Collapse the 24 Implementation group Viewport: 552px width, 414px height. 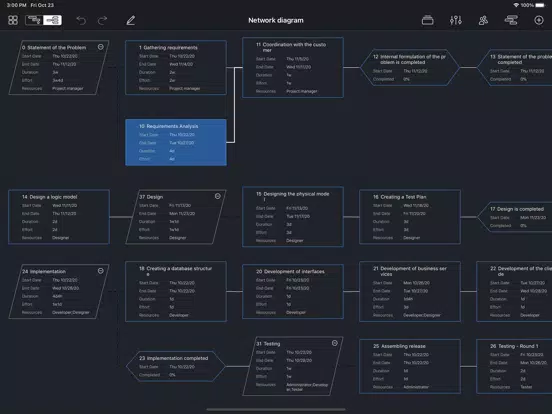pyautogui.click(x=101, y=271)
